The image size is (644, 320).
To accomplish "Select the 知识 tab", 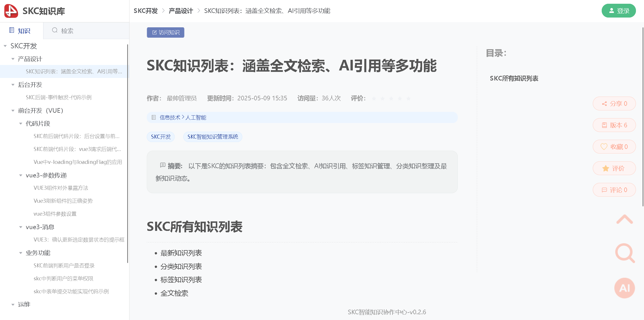I will pos(20,31).
